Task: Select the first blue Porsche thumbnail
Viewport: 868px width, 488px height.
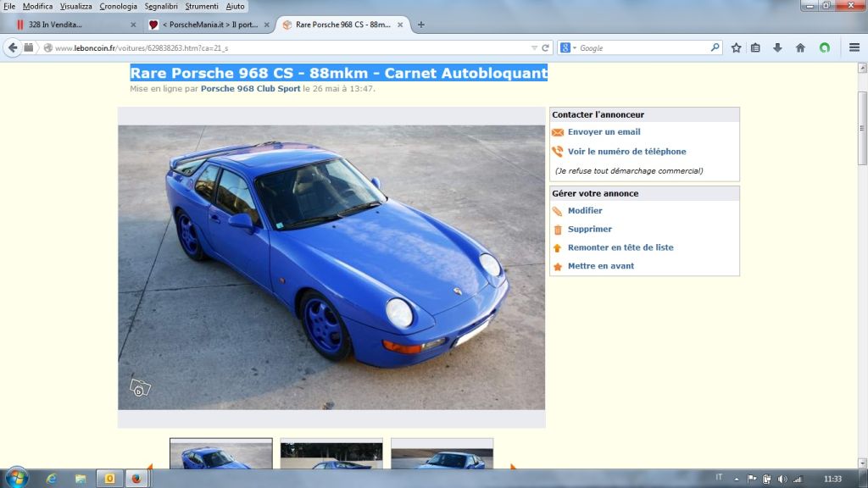Action: [x=220, y=454]
